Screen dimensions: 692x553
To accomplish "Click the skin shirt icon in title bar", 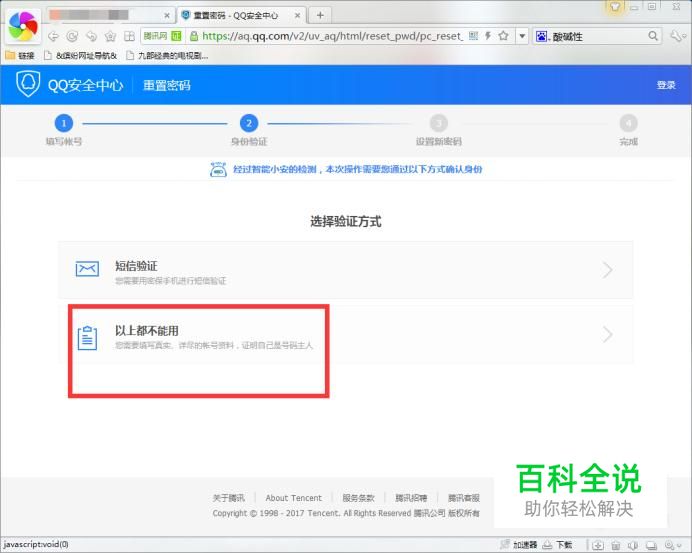I will pos(615,7).
